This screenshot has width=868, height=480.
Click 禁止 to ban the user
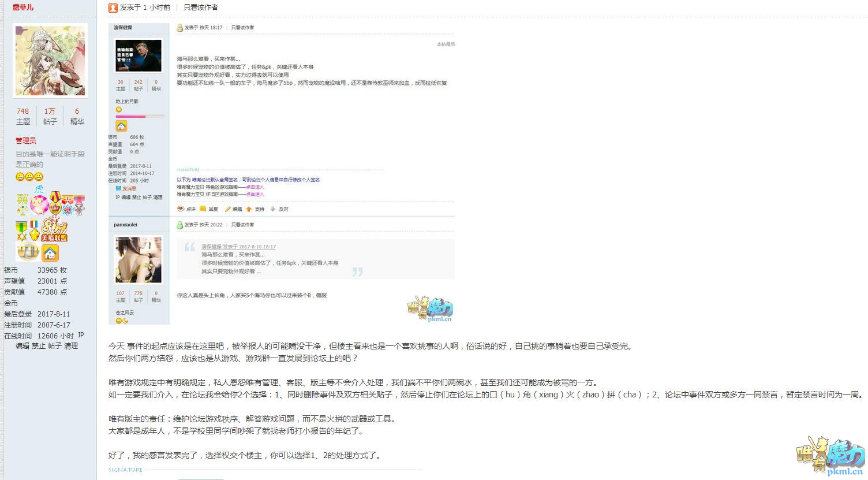39,346
